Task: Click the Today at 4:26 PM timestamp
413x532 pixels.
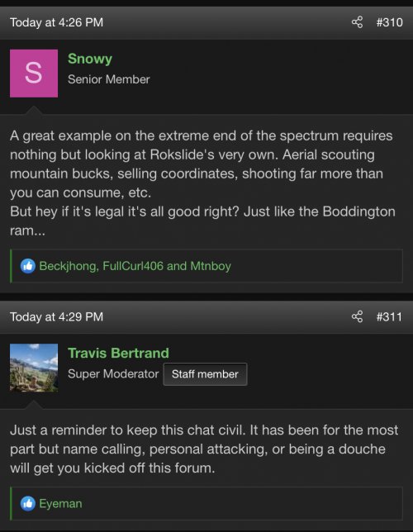Action: click(x=57, y=22)
